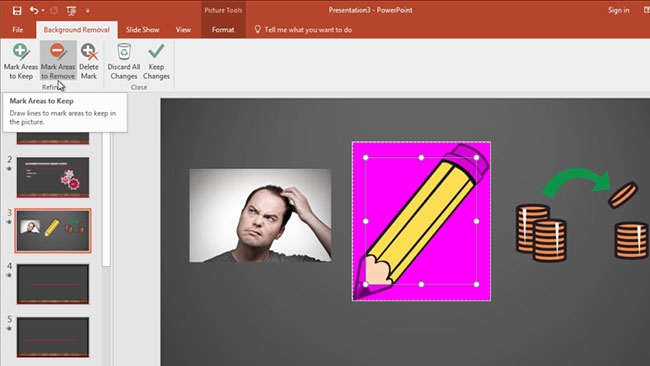Start slideshow from beginning icon
Screen dimensions: 650x366
pos(71,10)
